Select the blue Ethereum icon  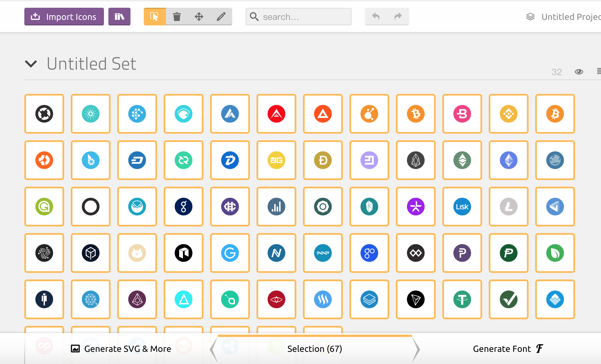point(509,160)
